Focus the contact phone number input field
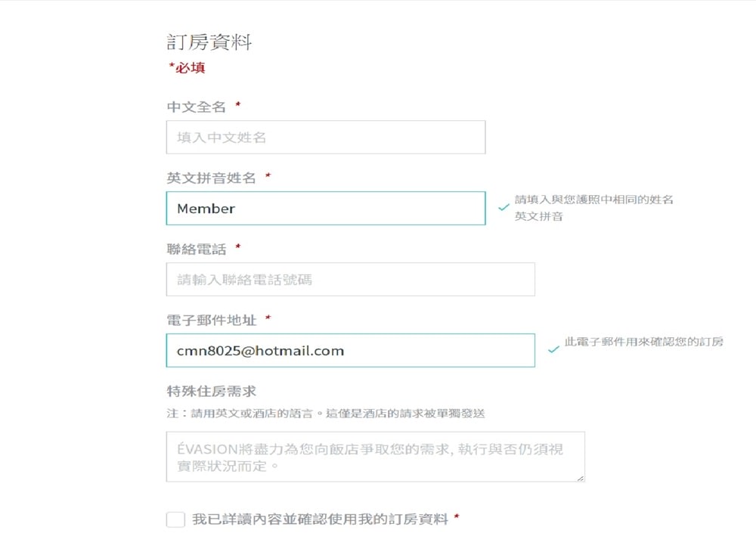Screen dimensions: 756x533 coord(350,280)
